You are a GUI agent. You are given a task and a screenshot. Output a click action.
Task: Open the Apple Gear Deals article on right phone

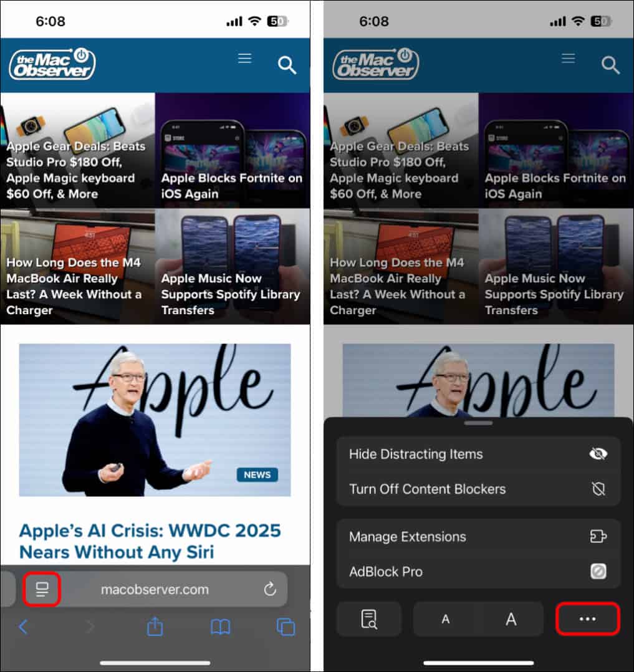pyautogui.click(x=401, y=150)
